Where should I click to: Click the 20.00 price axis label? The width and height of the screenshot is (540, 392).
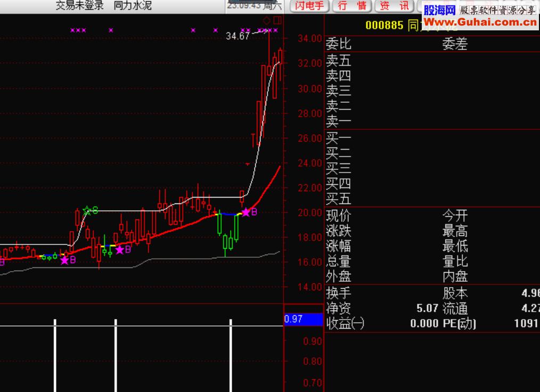click(x=309, y=213)
